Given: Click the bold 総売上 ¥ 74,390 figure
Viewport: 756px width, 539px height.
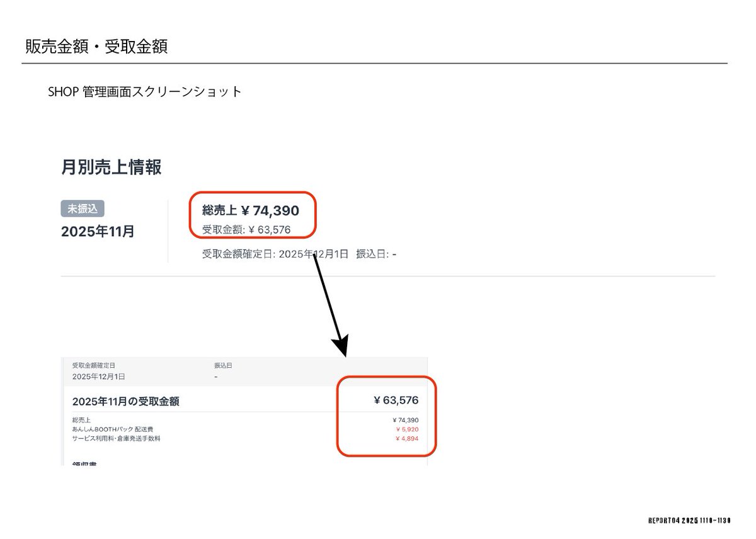Looking at the screenshot, I should (x=251, y=210).
